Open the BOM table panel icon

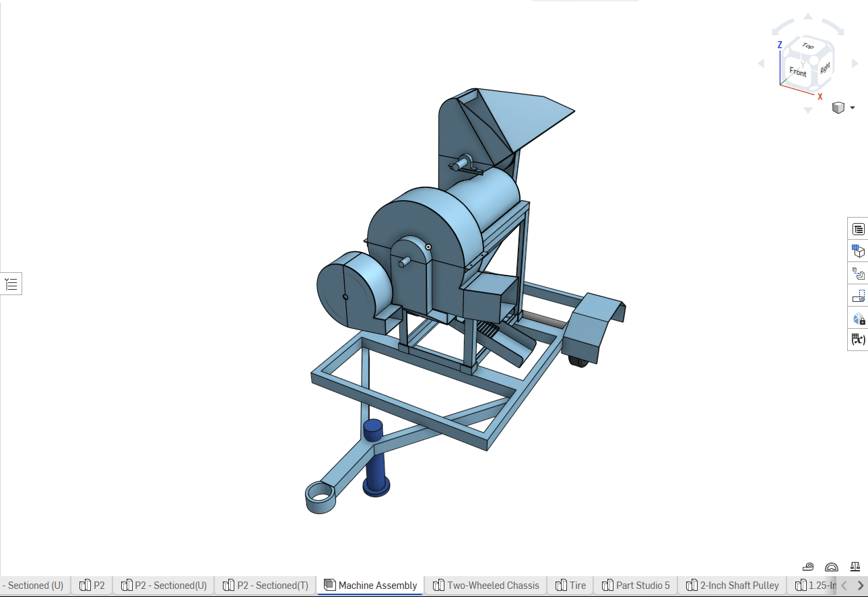coord(858,229)
